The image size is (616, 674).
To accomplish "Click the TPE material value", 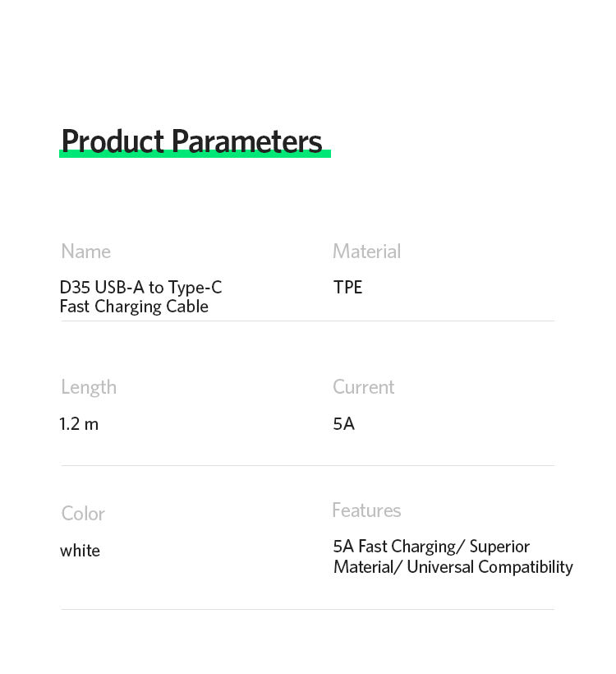I will point(348,287).
